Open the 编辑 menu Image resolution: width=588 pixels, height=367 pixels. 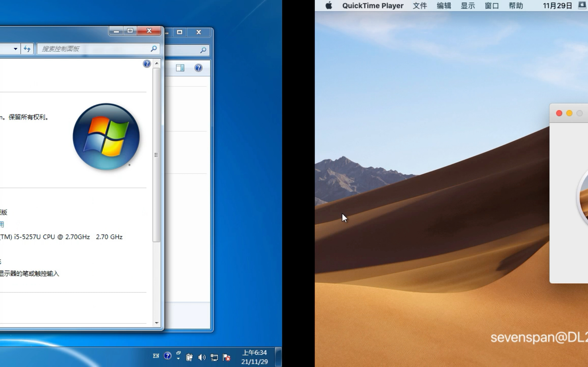(444, 5)
